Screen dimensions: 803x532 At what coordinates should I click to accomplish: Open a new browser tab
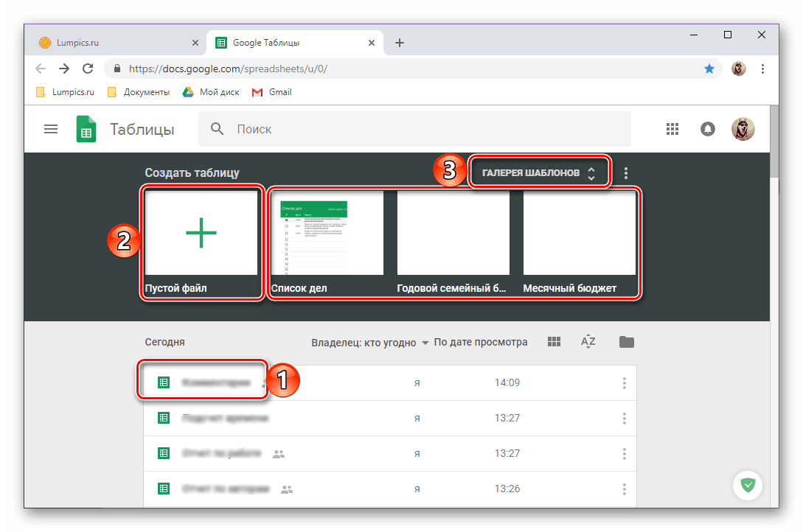pos(400,43)
